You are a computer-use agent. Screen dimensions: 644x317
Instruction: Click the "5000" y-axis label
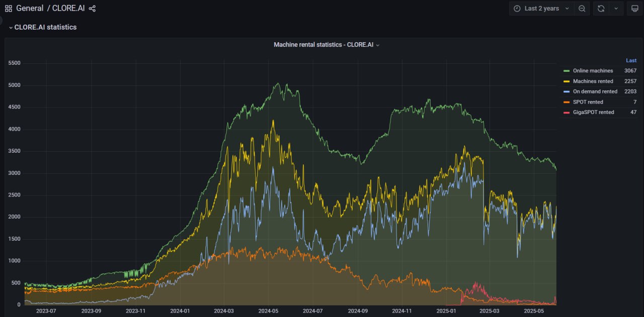(15, 85)
